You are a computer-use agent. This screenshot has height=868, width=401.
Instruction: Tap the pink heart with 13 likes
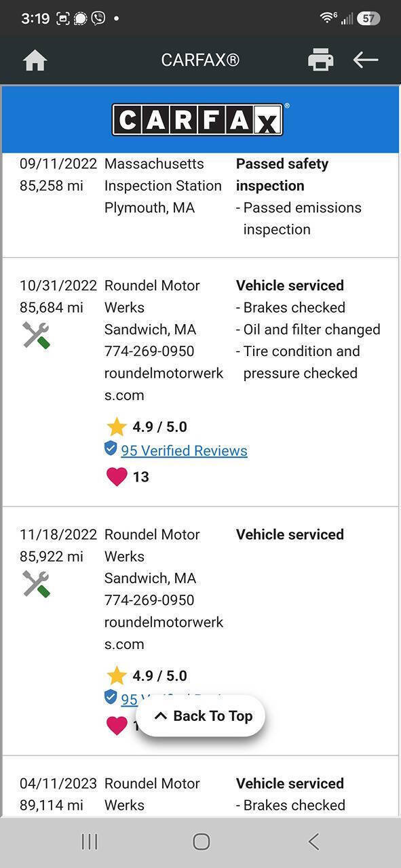point(117,477)
